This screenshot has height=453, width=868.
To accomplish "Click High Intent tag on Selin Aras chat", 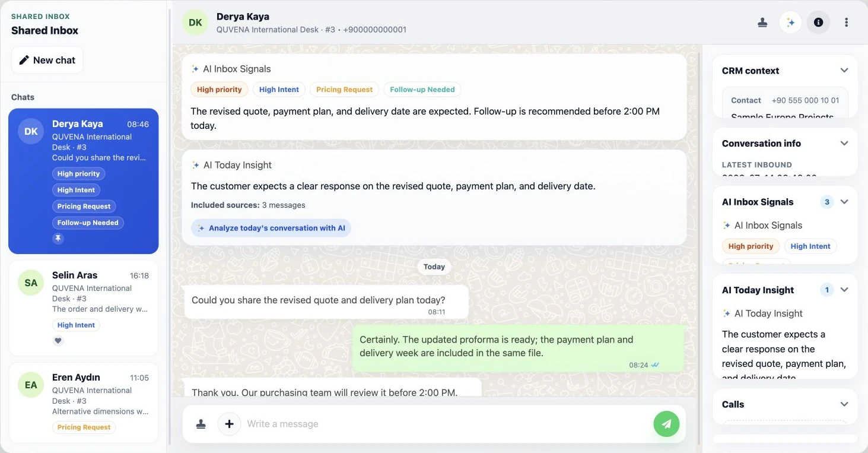I will (76, 325).
